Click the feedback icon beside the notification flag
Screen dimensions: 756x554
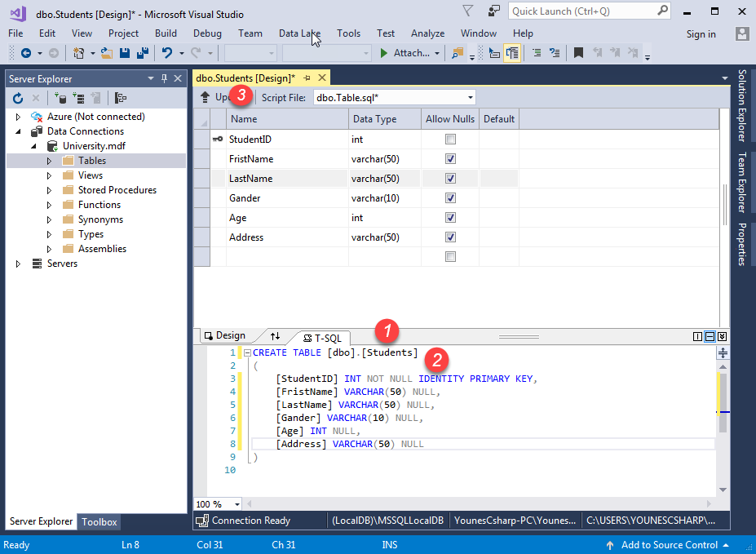click(494, 11)
